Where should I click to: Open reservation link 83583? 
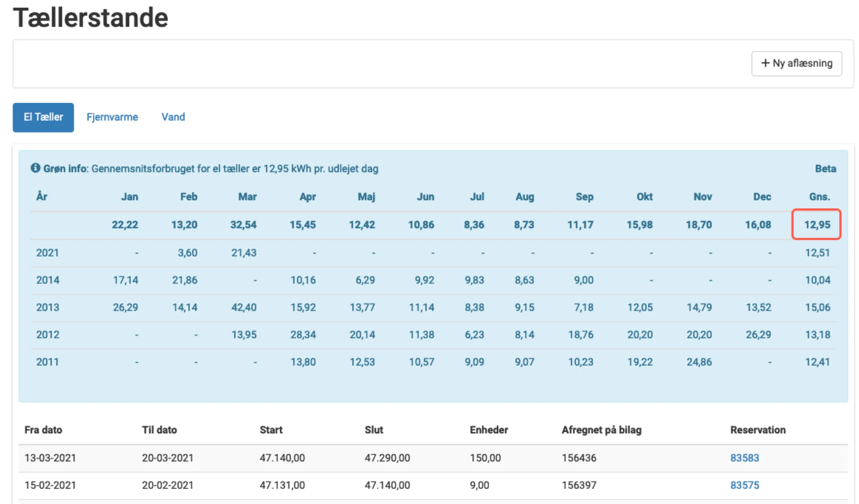point(744,458)
